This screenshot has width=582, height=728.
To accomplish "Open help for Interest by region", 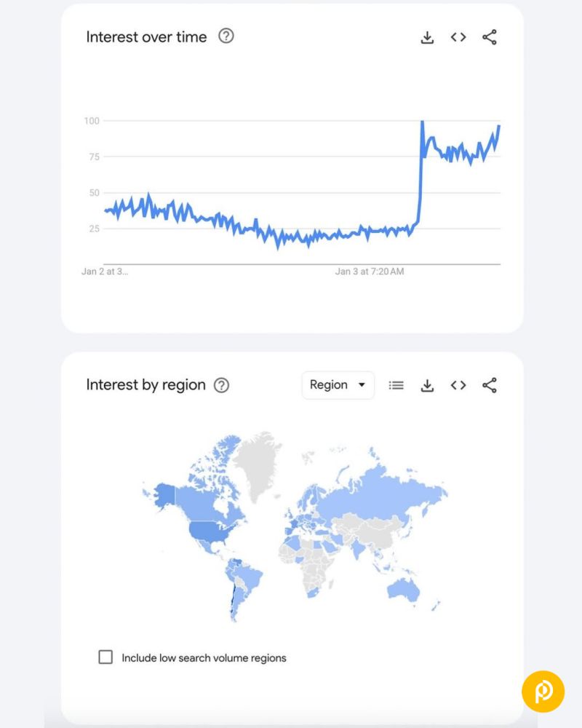I will (x=221, y=385).
